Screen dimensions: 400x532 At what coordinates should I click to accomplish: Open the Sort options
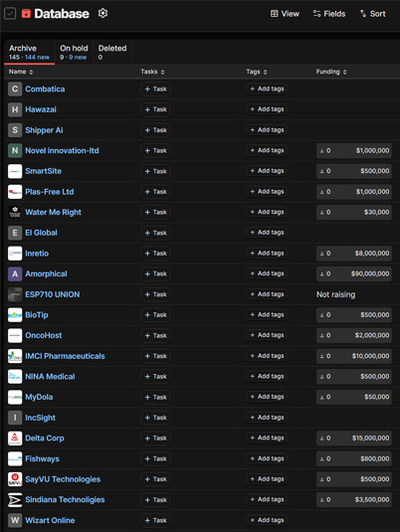[x=372, y=14]
